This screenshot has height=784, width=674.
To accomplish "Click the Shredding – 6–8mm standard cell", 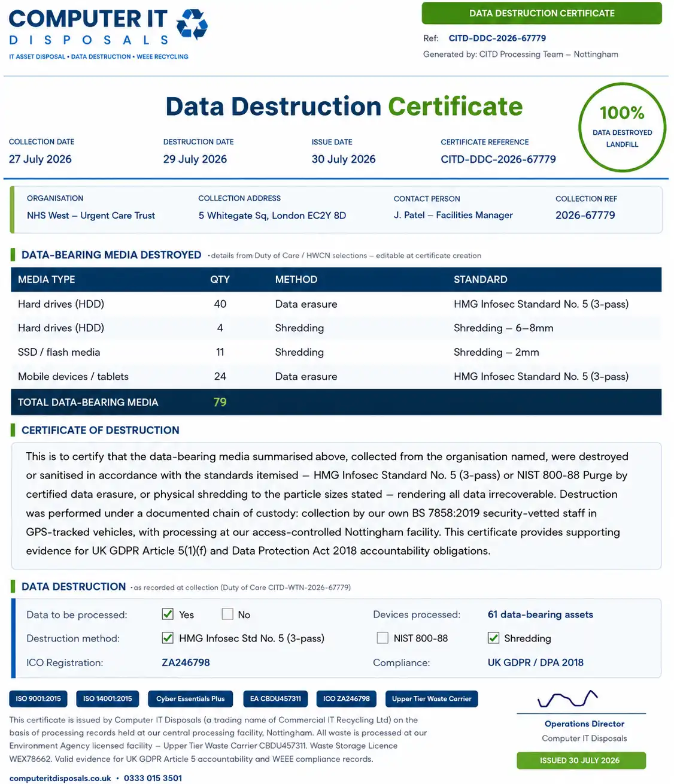I will (x=503, y=328).
